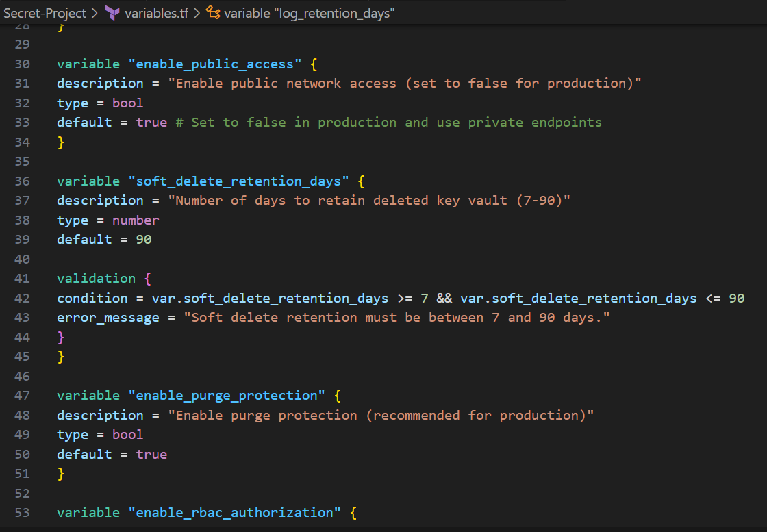The width and height of the screenshot is (767, 532).
Task: Click default value 90 on line 39
Action: [x=144, y=239]
